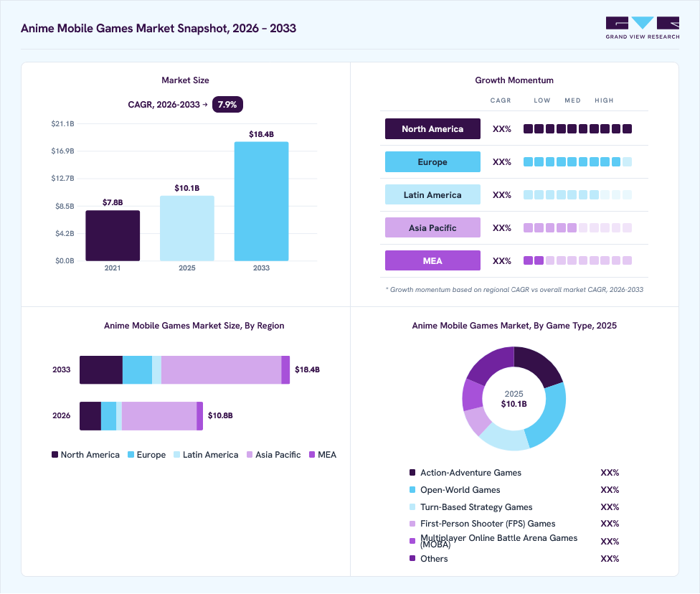Select the MEA region label
Screen dimensions: 700x594
pos(432,261)
